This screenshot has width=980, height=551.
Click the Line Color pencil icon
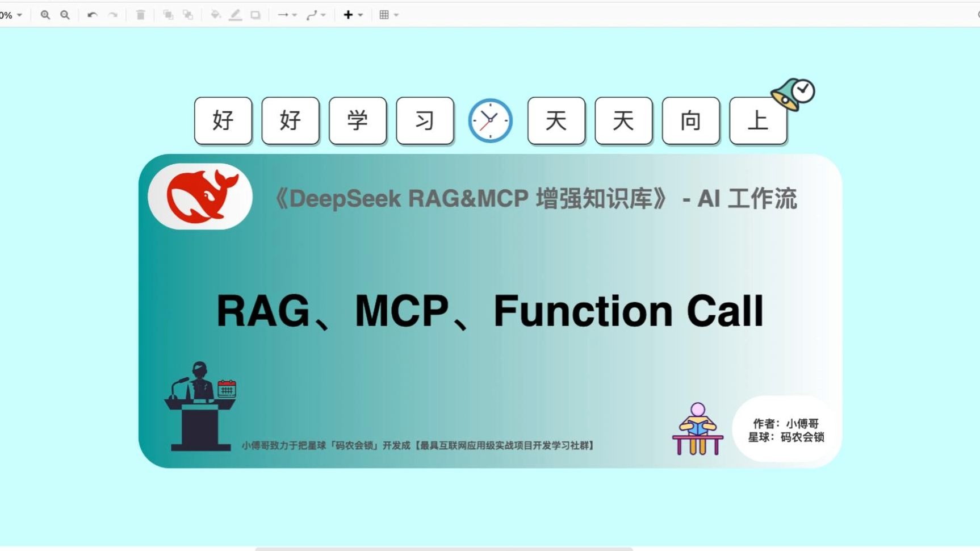(x=236, y=15)
